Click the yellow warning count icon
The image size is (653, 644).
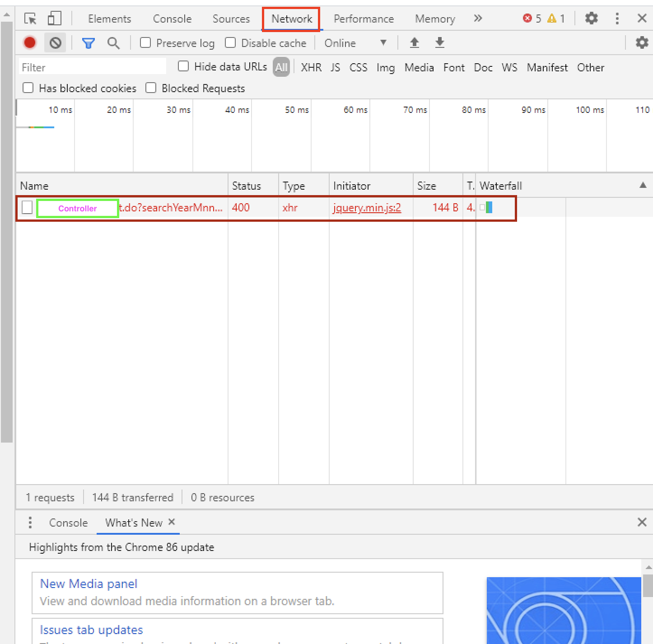551,19
